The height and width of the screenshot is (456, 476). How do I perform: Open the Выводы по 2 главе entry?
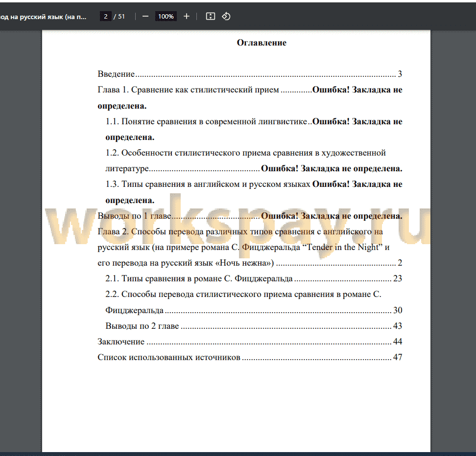(x=254, y=326)
